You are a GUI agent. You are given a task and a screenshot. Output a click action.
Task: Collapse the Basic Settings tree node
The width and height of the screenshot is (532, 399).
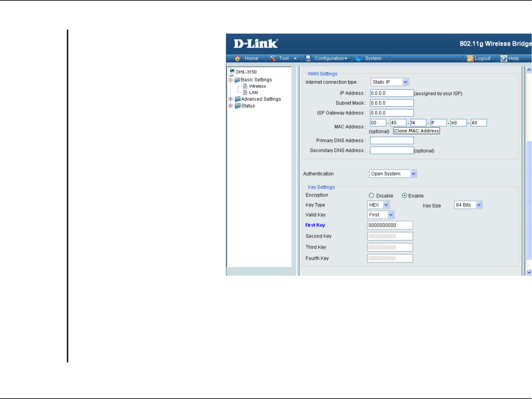point(230,80)
